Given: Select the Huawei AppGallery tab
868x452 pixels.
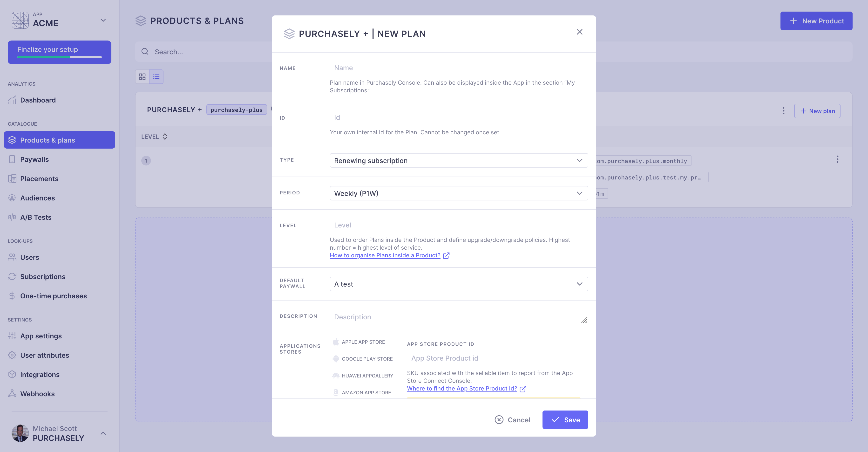Looking at the screenshot, I should [367, 376].
